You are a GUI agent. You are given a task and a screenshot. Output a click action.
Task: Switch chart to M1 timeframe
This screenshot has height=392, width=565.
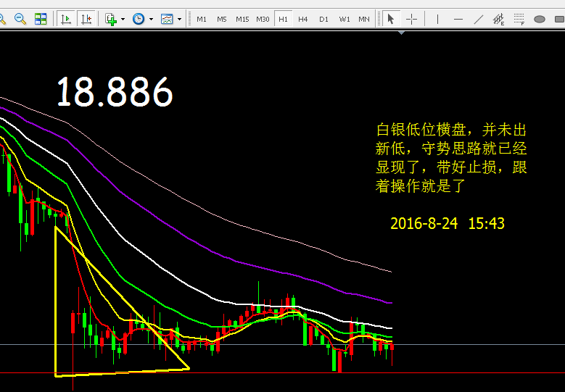coord(202,19)
